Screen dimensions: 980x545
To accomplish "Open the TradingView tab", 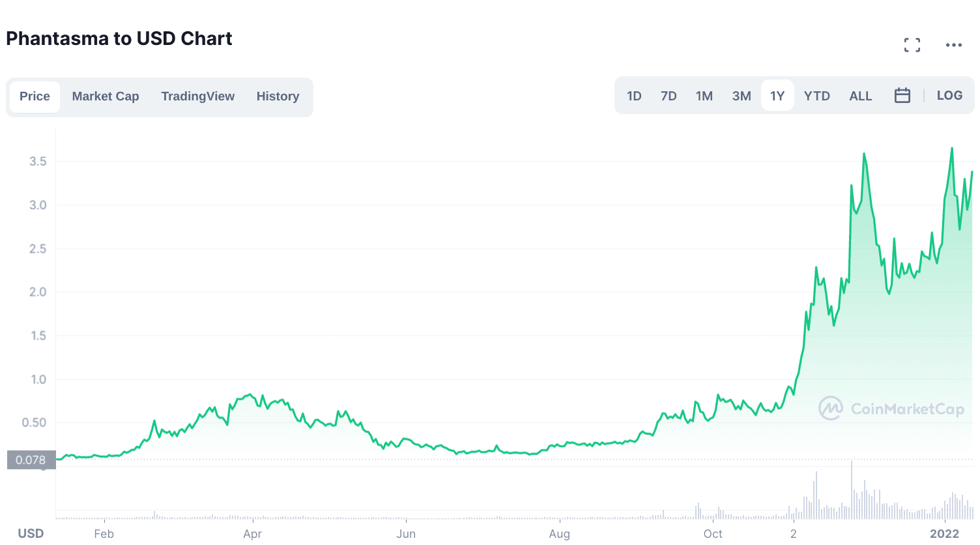I will (x=198, y=96).
